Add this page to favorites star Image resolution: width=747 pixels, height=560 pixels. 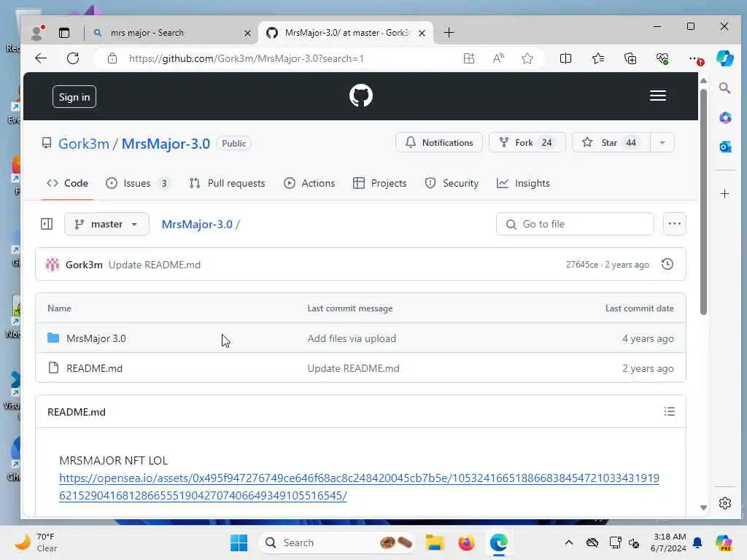(527, 58)
